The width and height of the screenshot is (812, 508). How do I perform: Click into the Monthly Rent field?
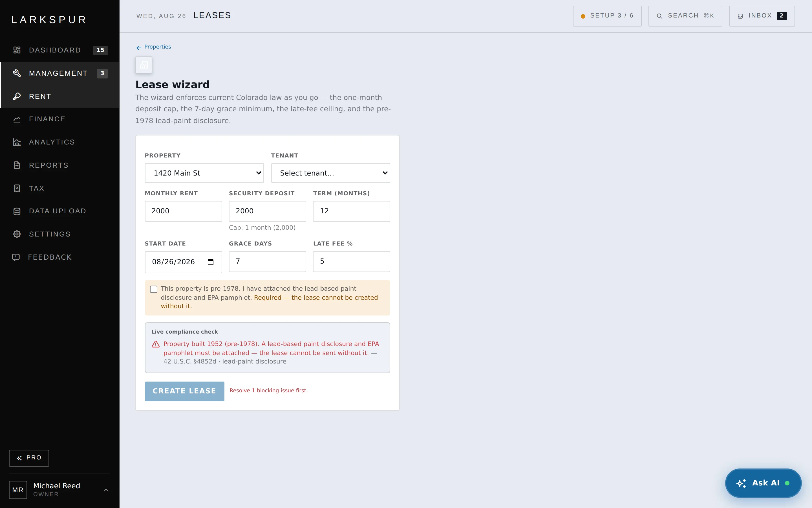(x=183, y=211)
